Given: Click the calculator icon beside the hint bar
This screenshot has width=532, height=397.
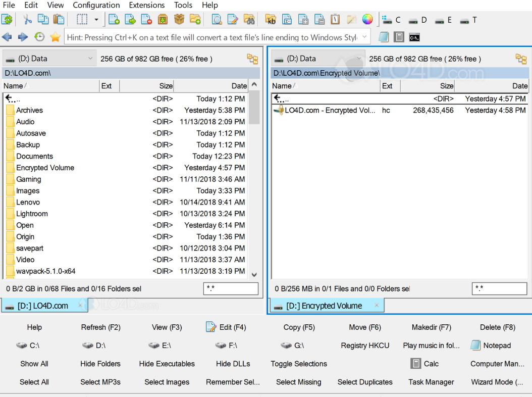Looking at the screenshot, I should coord(399,37).
